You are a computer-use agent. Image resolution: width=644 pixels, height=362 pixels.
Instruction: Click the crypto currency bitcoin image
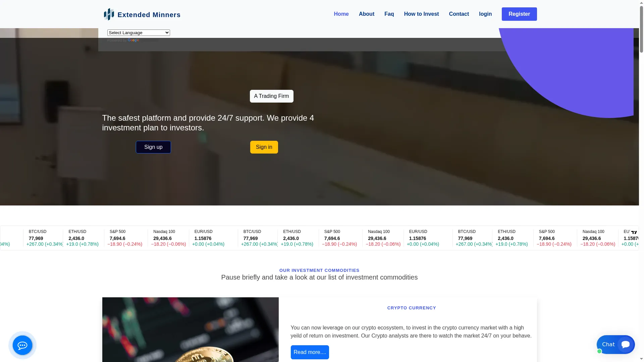point(190,329)
